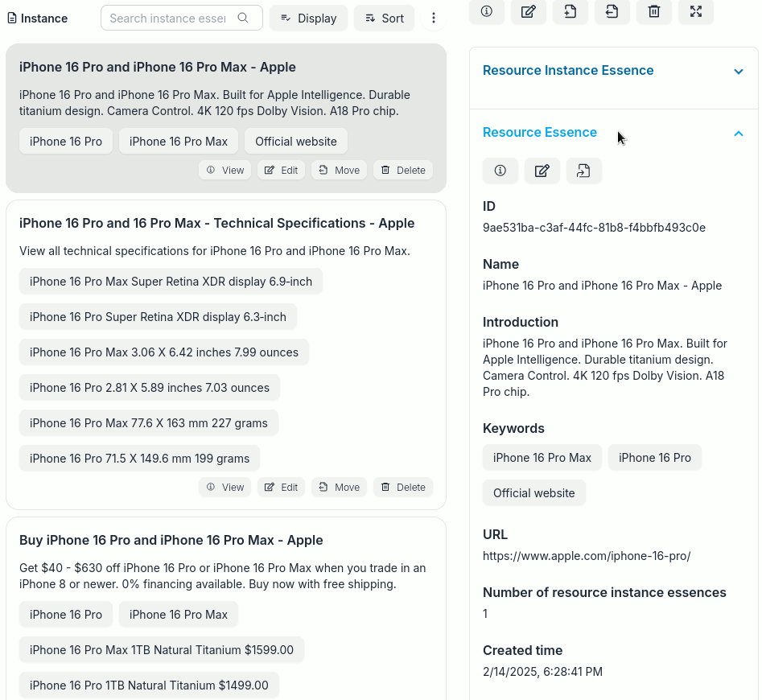Click the pencil edit icon in the top toolbar
762x700 pixels.
pyautogui.click(x=528, y=11)
